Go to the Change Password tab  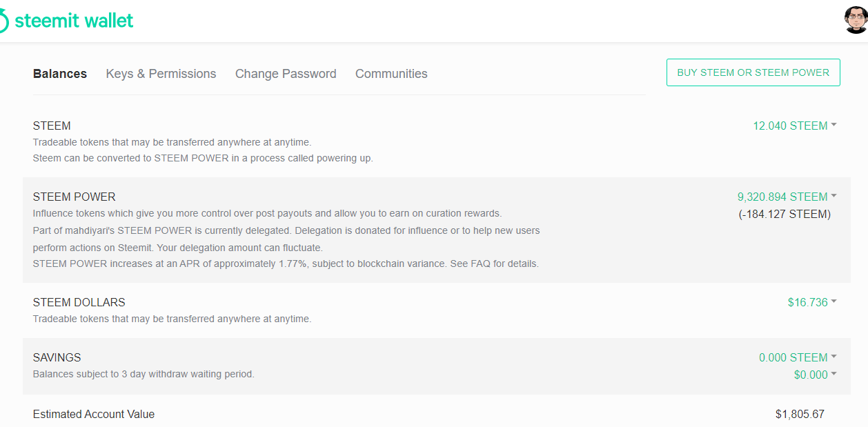(x=286, y=74)
